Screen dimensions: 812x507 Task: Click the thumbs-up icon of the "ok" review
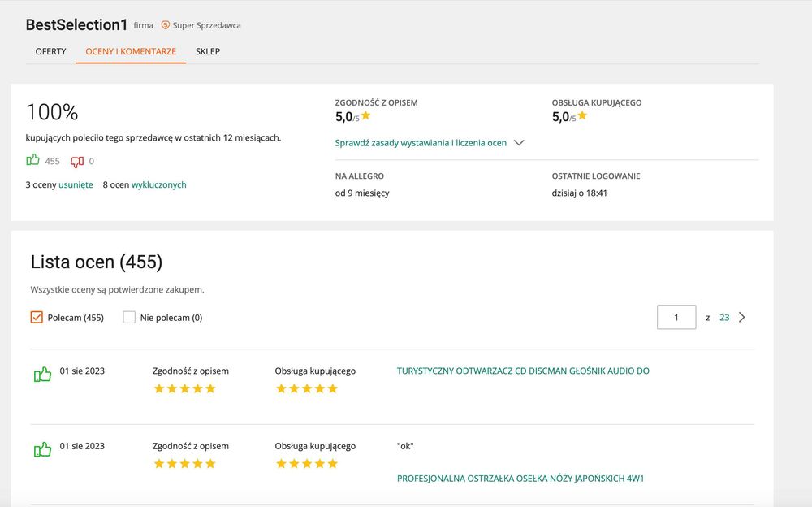[x=42, y=449]
